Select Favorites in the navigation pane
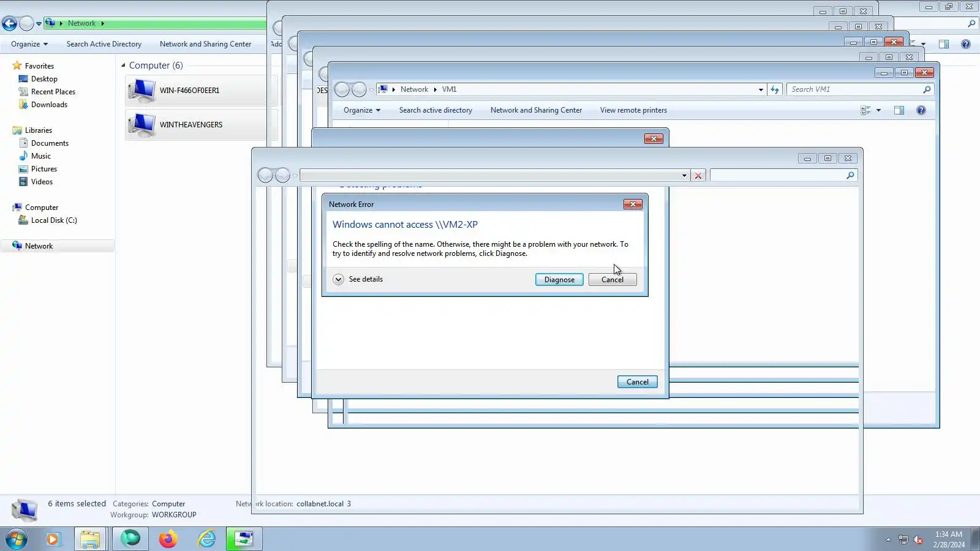The image size is (980, 551). click(39, 66)
